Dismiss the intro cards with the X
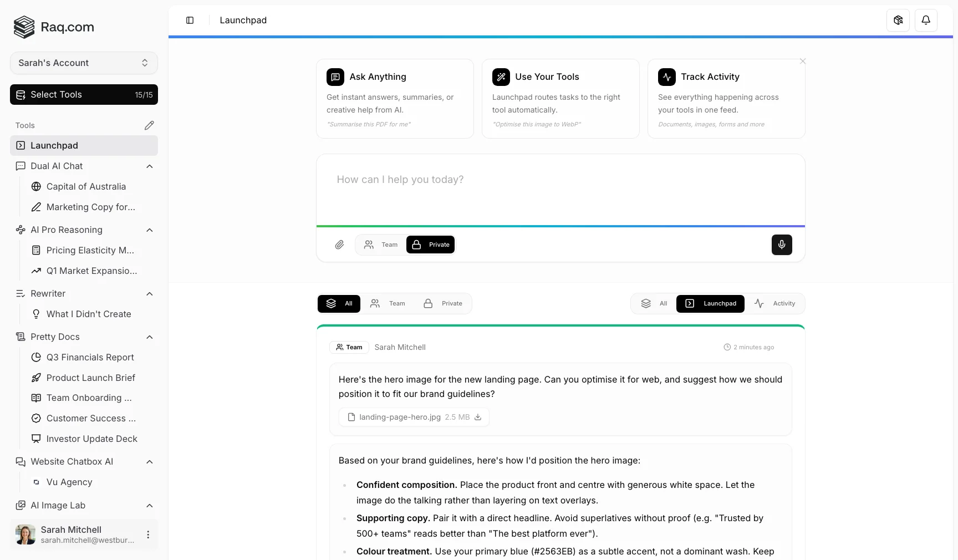The image size is (958, 560). pos(803,62)
